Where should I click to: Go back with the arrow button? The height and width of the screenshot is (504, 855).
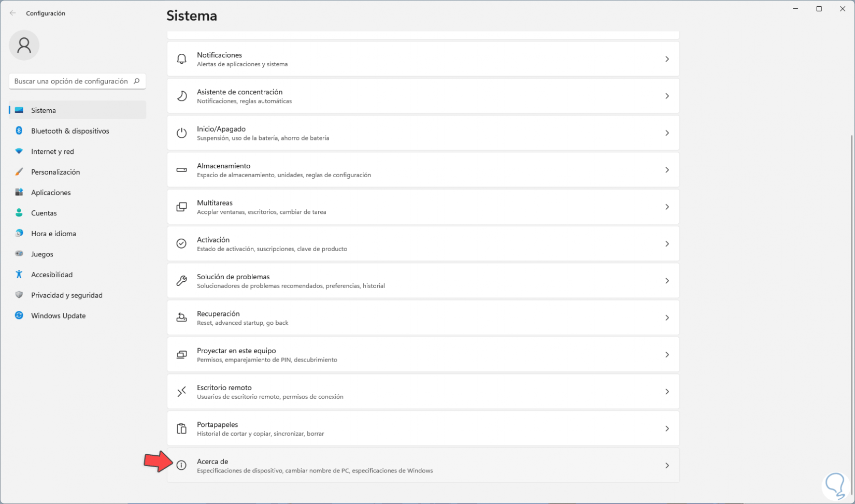click(13, 13)
